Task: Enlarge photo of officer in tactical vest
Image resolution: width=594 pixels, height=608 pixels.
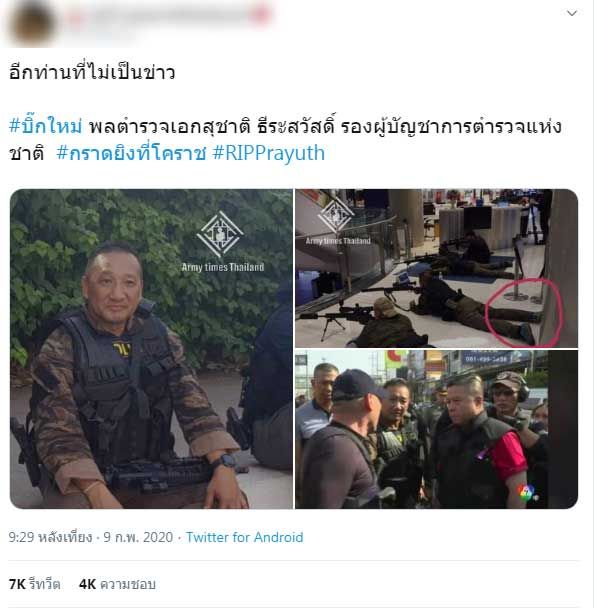Action: (151, 349)
